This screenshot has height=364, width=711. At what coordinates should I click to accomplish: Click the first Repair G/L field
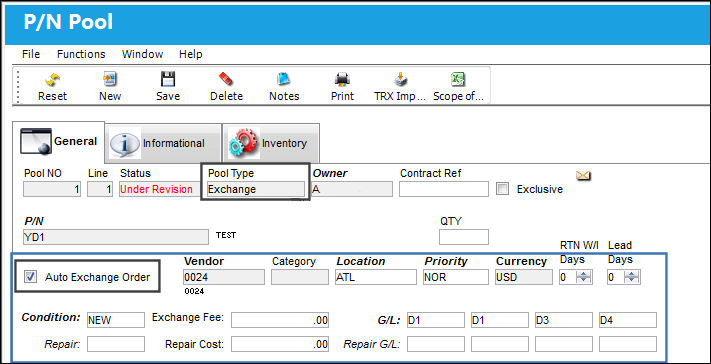pos(436,344)
